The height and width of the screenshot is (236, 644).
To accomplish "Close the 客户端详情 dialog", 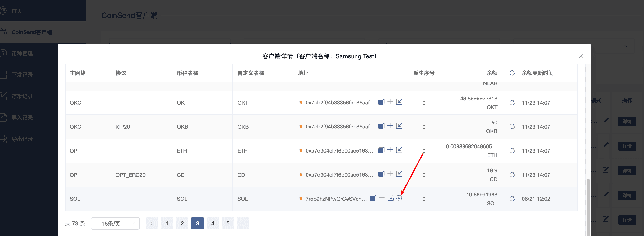I will [580, 56].
